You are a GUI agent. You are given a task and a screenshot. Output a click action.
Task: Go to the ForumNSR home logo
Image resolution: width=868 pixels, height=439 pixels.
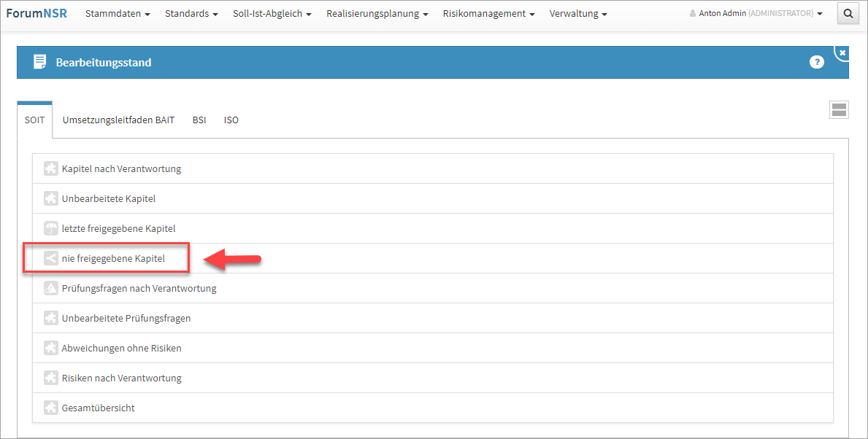[x=37, y=13]
